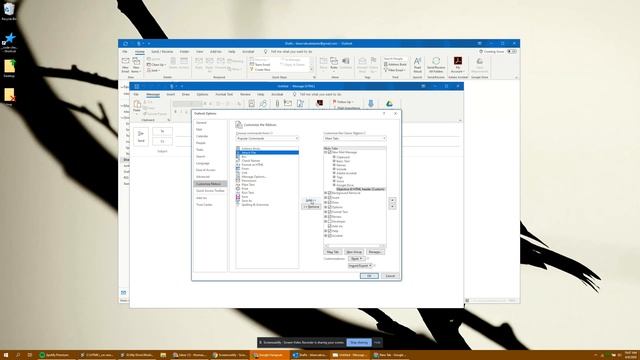Image resolution: width=640 pixels, height=360 pixels.
Task: Click Cancel in Outlook Options
Action: pyautogui.click(x=390, y=276)
